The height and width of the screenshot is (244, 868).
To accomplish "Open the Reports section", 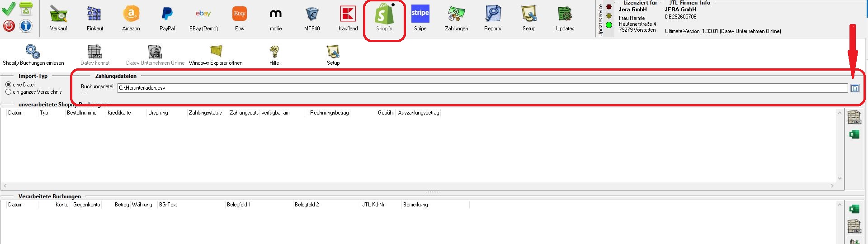I will click(492, 18).
